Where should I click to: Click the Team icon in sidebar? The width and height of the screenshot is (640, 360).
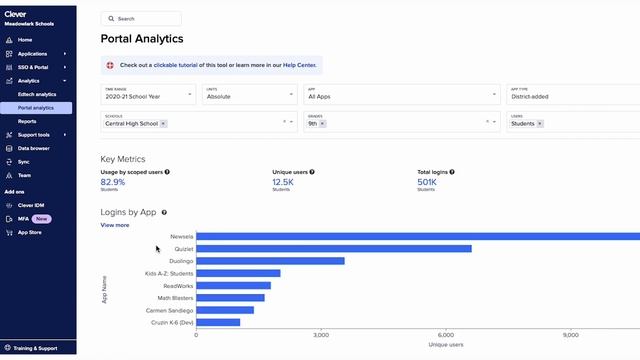point(9,175)
